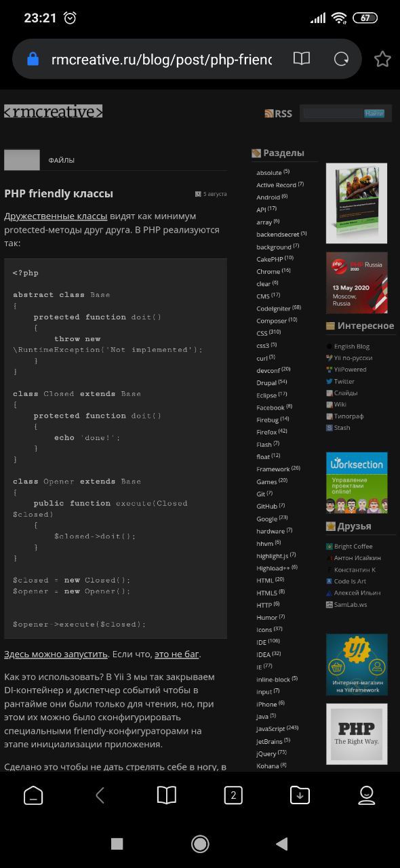The image size is (400, 868).
Task: Follow the это не баг link
Action: point(176,654)
